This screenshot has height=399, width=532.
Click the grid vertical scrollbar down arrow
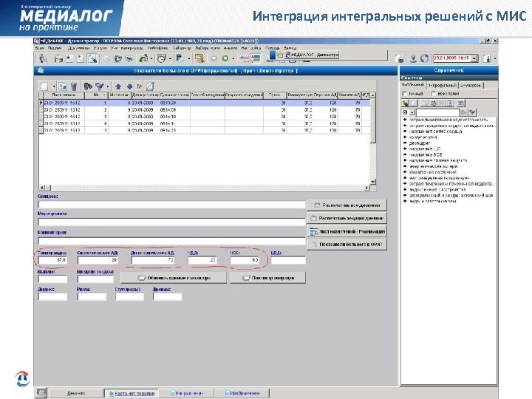[x=372, y=182]
